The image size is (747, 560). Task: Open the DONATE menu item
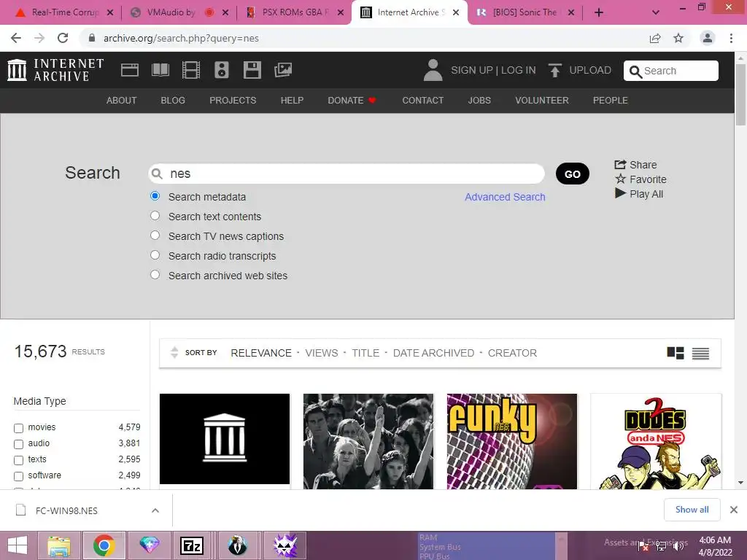point(352,101)
